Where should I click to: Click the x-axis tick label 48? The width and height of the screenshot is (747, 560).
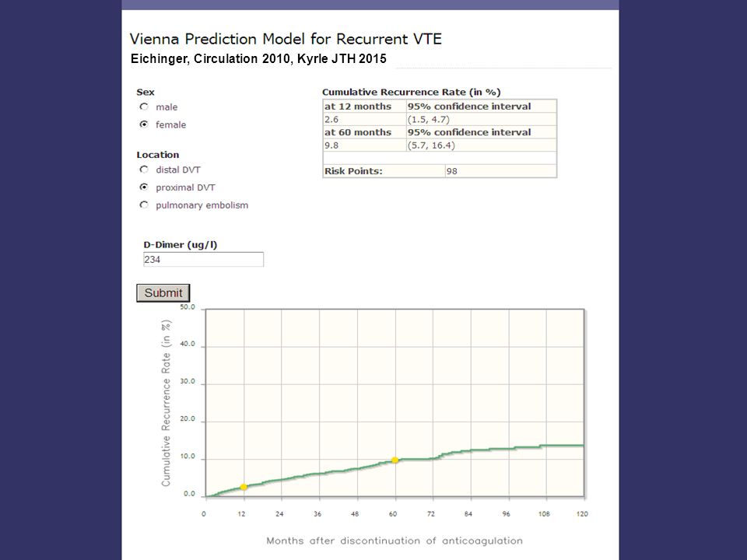click(x=355, y=514)
